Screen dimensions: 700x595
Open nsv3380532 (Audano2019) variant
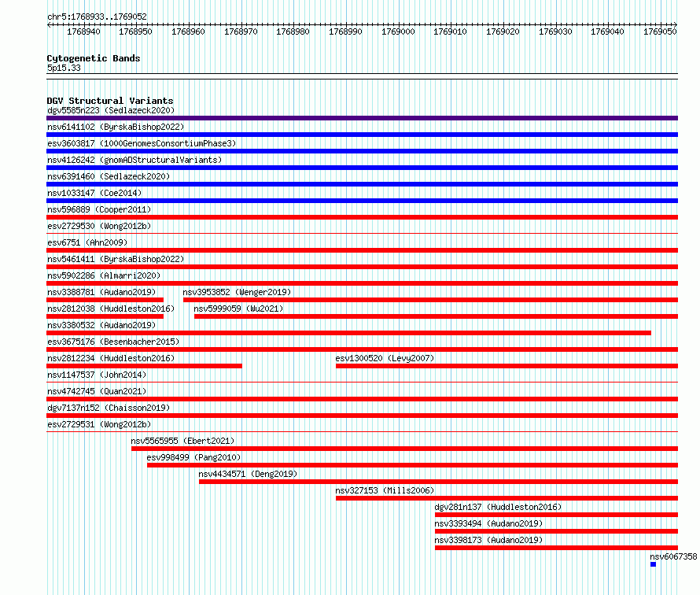101,325
